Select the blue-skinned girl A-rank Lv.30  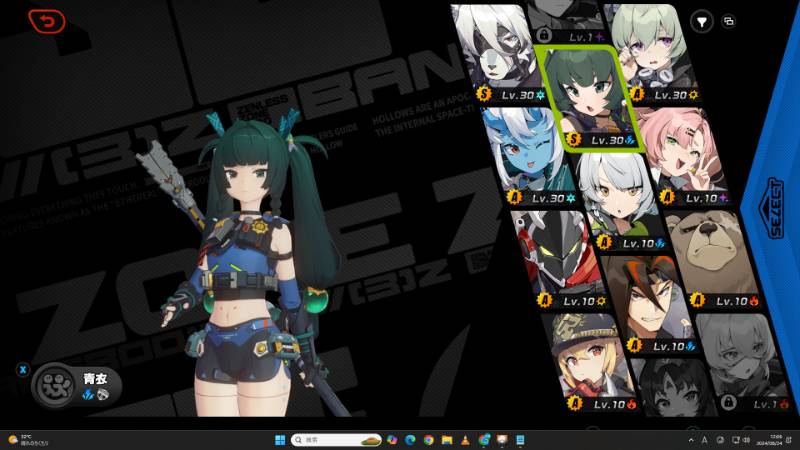point(531,157)
